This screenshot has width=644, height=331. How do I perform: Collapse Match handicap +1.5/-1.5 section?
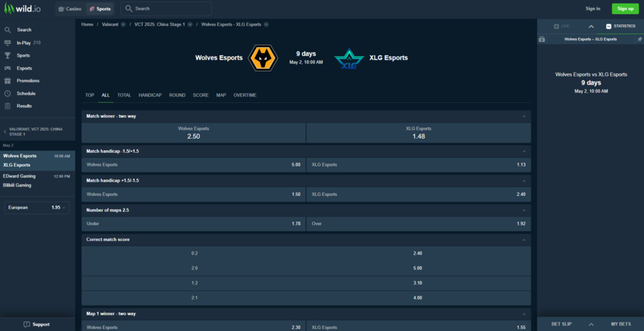(x=524, y=181)
